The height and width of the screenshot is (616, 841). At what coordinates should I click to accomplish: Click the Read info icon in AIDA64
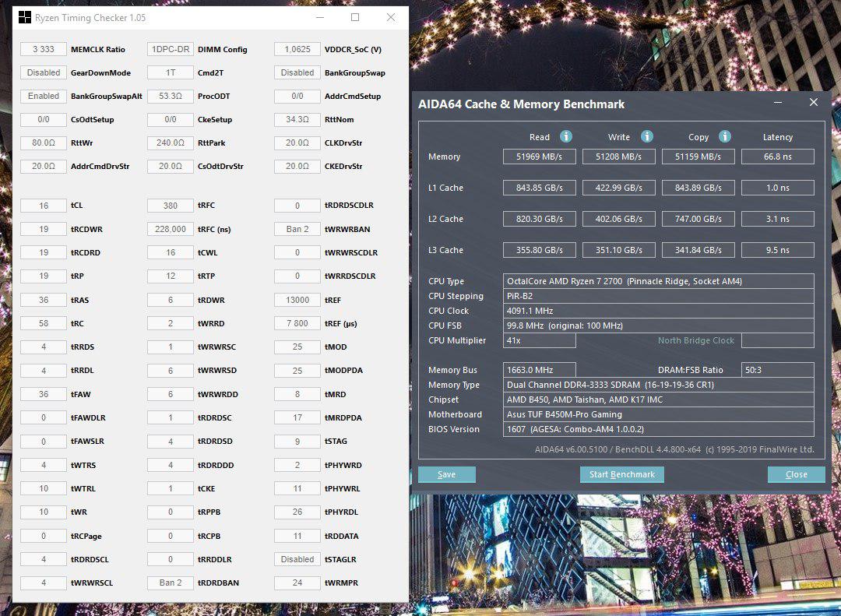(566, 136)
